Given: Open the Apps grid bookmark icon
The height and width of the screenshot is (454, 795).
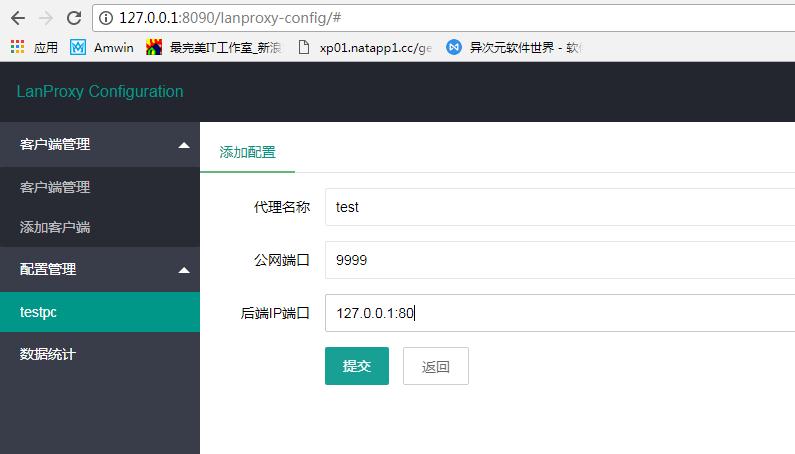Looking at the screenshot, I should click(x=17, y=47).
